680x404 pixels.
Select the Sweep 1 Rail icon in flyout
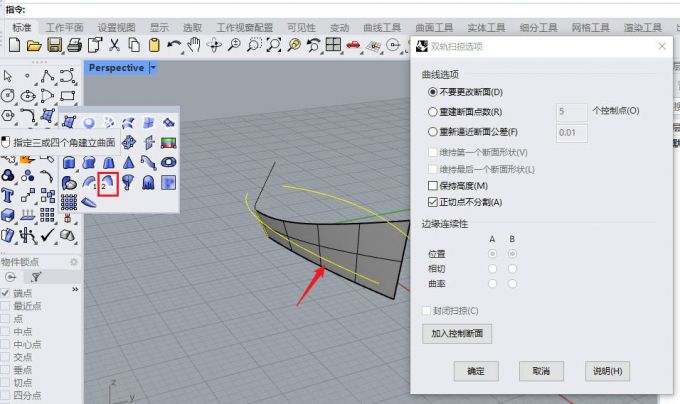pyautogui.click(x=88, y=182)
